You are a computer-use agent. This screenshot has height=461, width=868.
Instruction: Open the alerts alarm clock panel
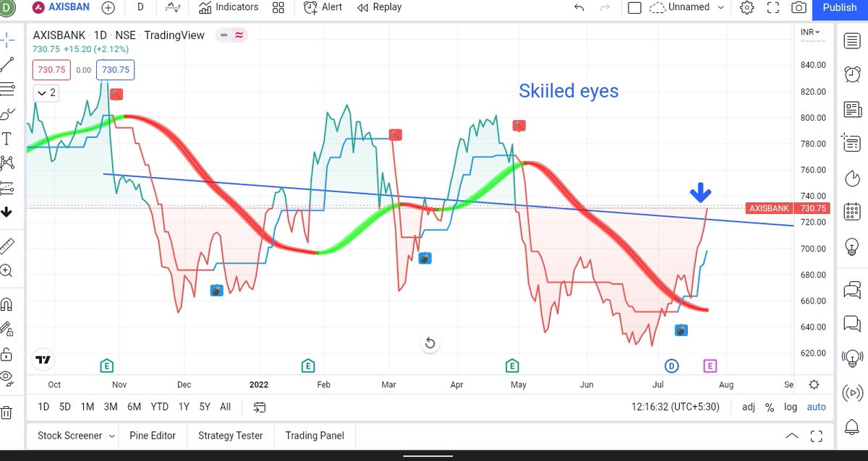point(852,74)
